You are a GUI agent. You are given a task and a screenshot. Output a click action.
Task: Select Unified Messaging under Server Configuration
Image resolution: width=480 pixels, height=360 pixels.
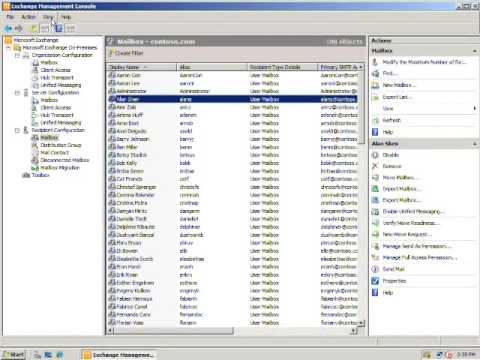(x=61, y=123)
